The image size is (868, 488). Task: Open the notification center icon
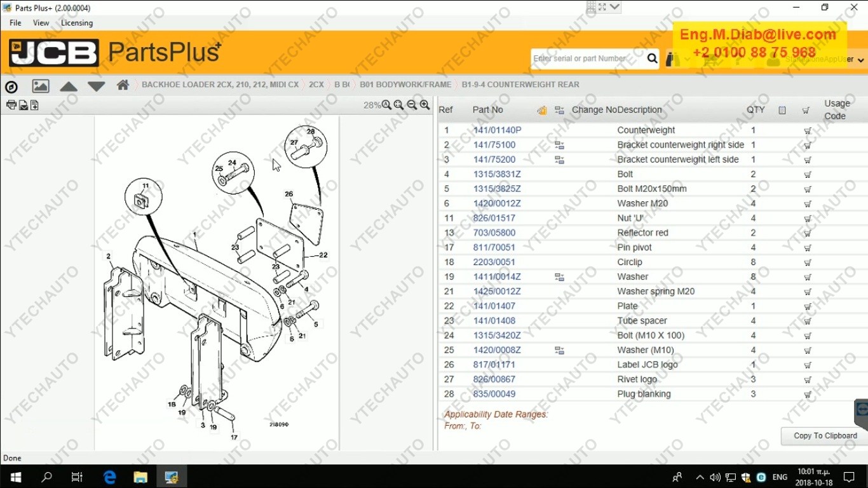(849, 477)
